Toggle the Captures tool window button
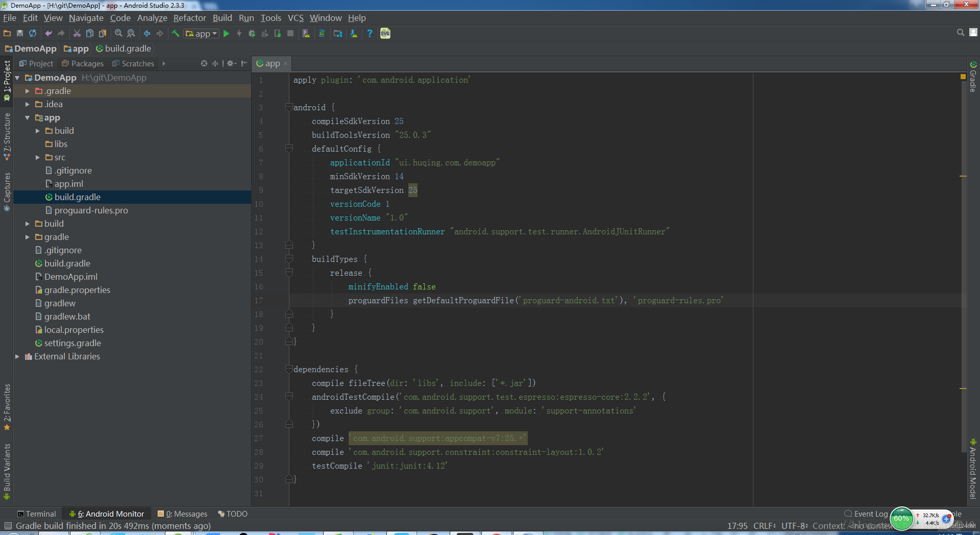The height and width of the screenshot is (535, 980). [7, 192]
